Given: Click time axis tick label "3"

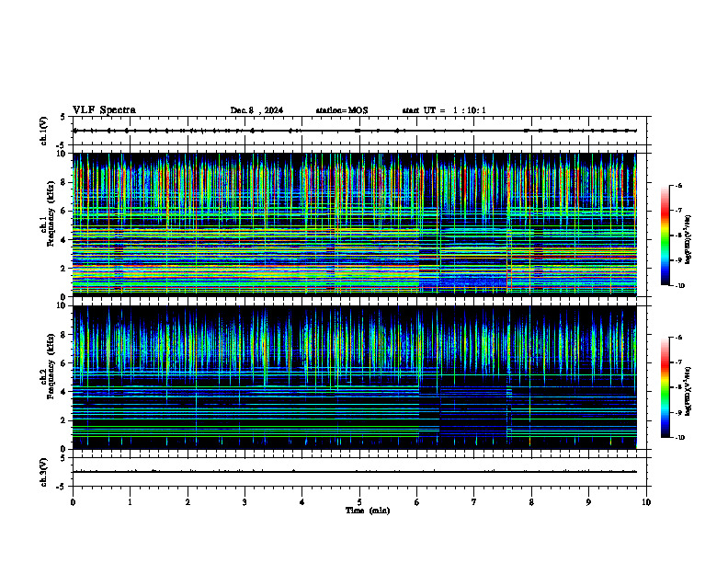Looking at the screenshot, I should (x=245, y=502).
